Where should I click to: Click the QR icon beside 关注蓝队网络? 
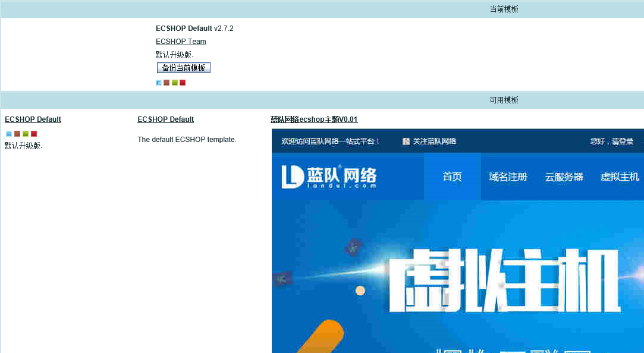click(406, 141)
